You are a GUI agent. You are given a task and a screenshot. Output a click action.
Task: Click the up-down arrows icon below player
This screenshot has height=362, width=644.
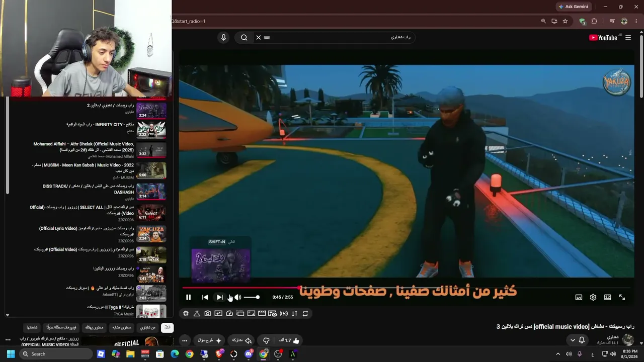click(x=294, y=313)
